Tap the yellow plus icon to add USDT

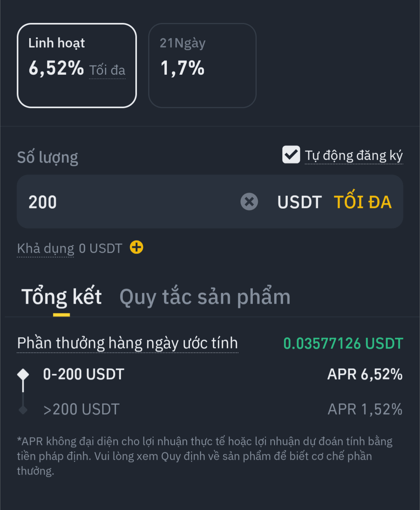tap(136, 247)
